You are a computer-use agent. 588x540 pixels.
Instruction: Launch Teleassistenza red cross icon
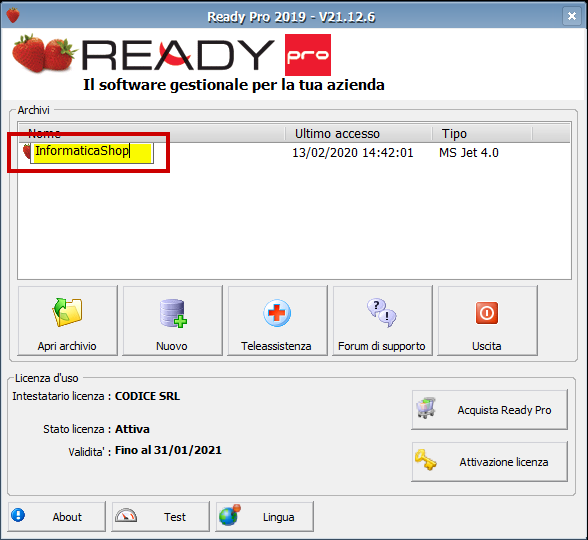coord(277,313)
